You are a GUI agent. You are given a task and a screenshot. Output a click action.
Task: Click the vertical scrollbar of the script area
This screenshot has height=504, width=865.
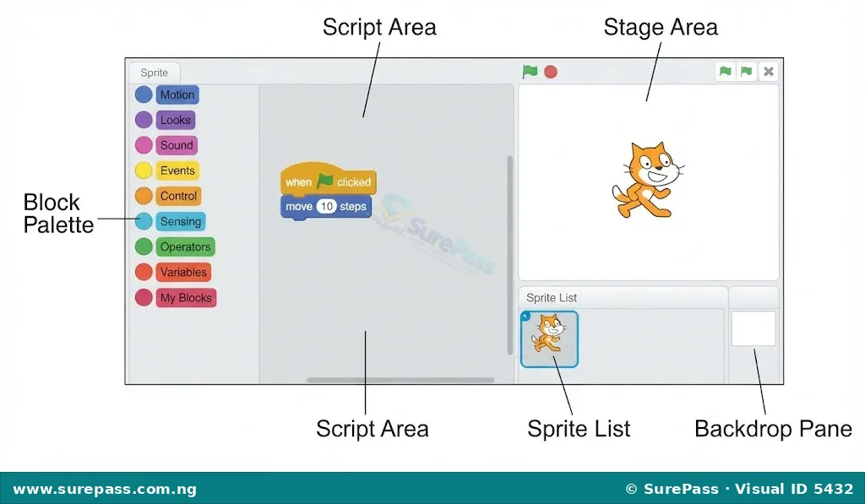click(x=509, y=255)
